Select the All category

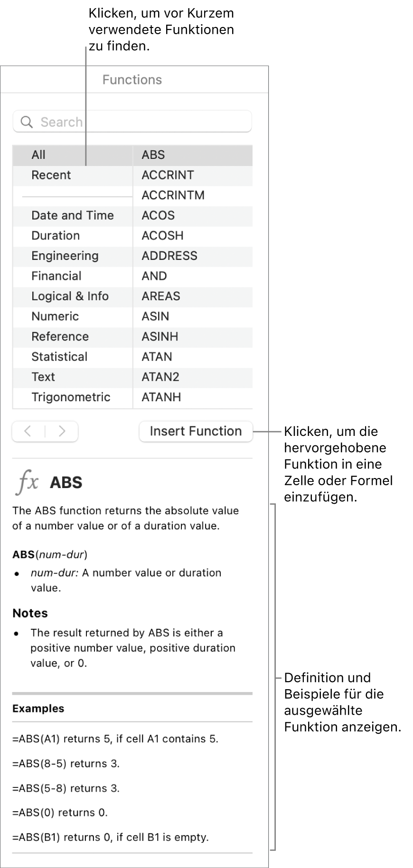(x=38, y=155)
